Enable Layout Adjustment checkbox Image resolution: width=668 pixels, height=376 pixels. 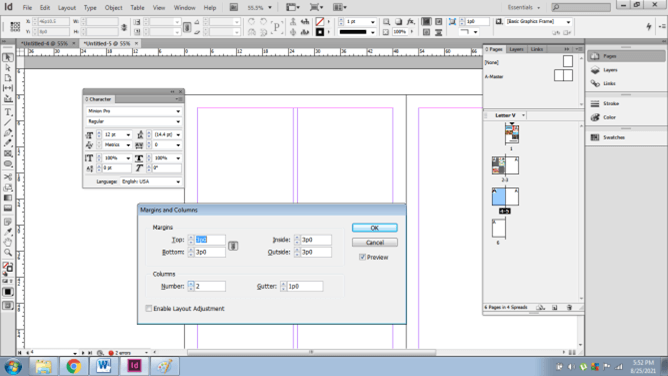click(149, 308)
